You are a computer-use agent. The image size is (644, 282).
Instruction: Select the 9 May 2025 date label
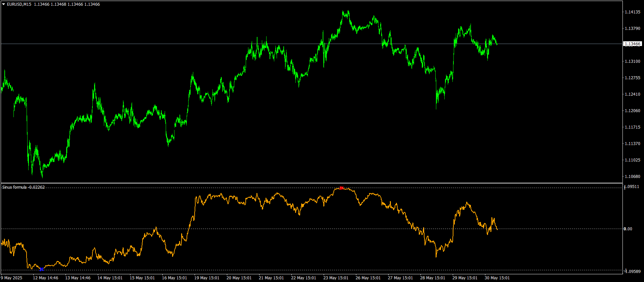[x=11, y=278]
